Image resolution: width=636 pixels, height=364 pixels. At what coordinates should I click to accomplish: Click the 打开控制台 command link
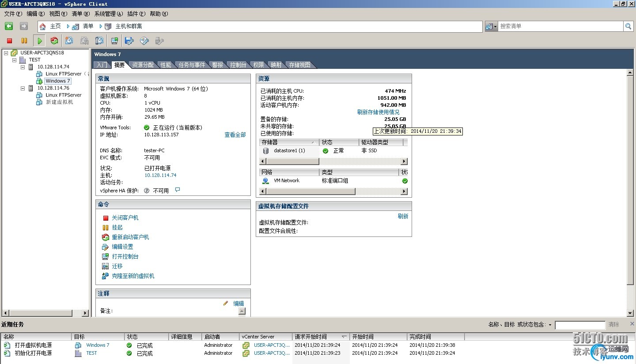pos(125,257)
